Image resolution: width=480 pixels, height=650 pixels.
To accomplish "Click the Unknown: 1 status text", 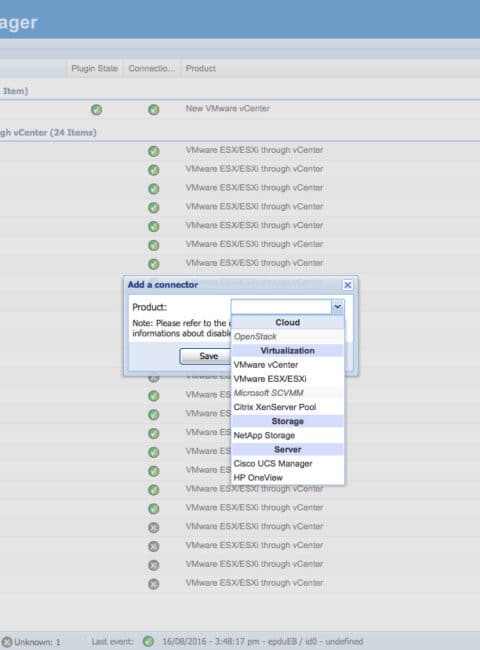I will click(37, 642).
